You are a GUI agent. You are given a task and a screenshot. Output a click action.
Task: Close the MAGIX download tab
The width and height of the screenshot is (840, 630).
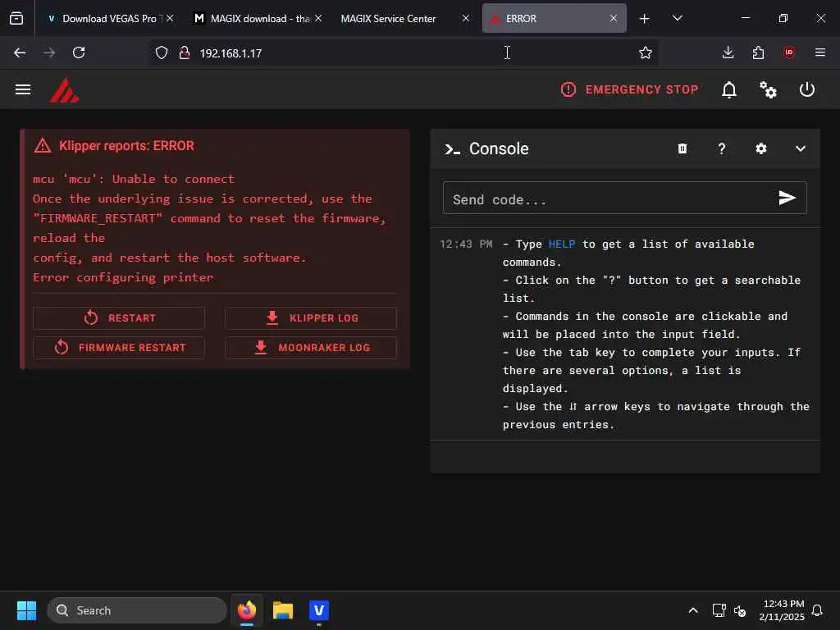(318, 18)
